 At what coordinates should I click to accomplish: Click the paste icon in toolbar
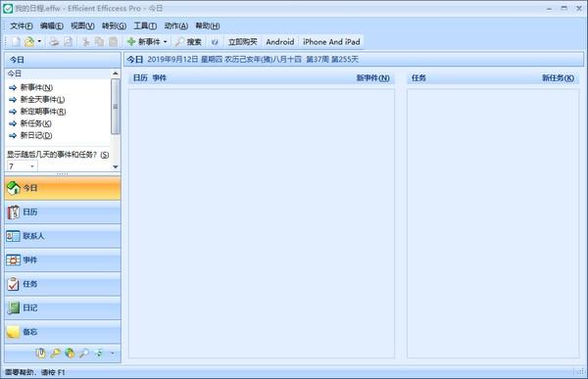[x=113, y=41]
